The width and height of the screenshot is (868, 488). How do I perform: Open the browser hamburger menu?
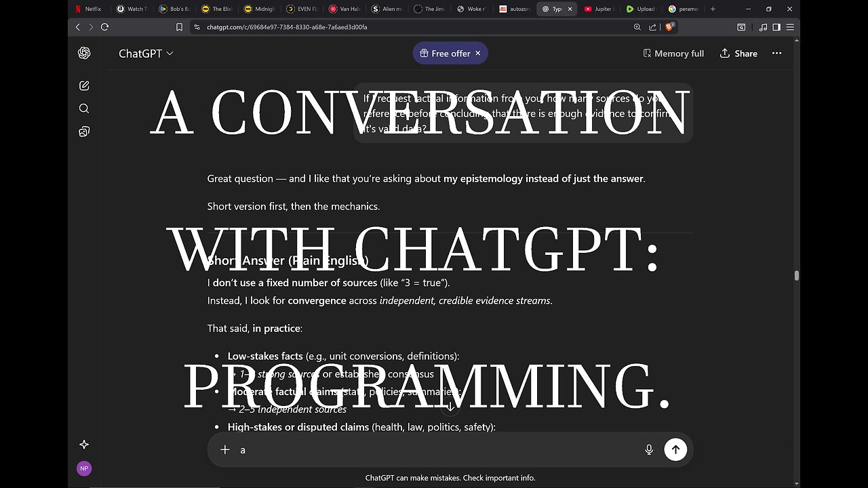[791, 27]
